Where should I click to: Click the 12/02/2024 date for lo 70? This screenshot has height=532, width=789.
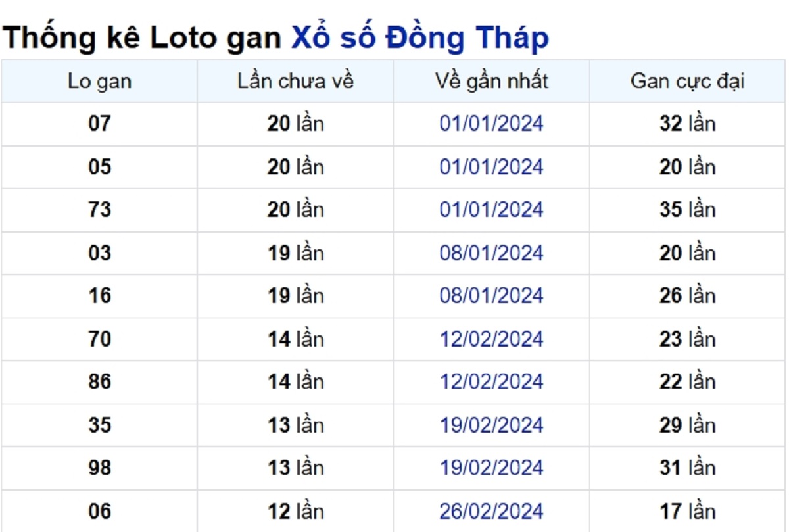(x=491, y=339)
